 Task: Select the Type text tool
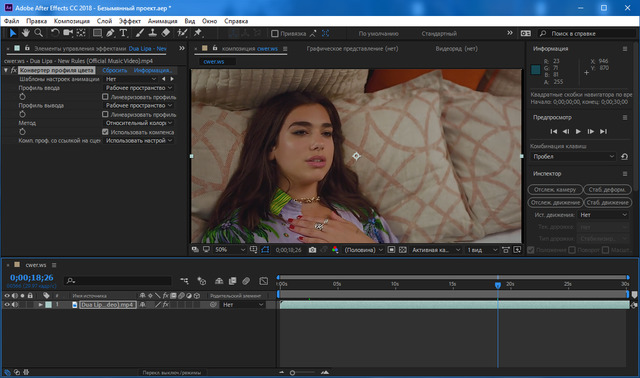click(123, 33)
